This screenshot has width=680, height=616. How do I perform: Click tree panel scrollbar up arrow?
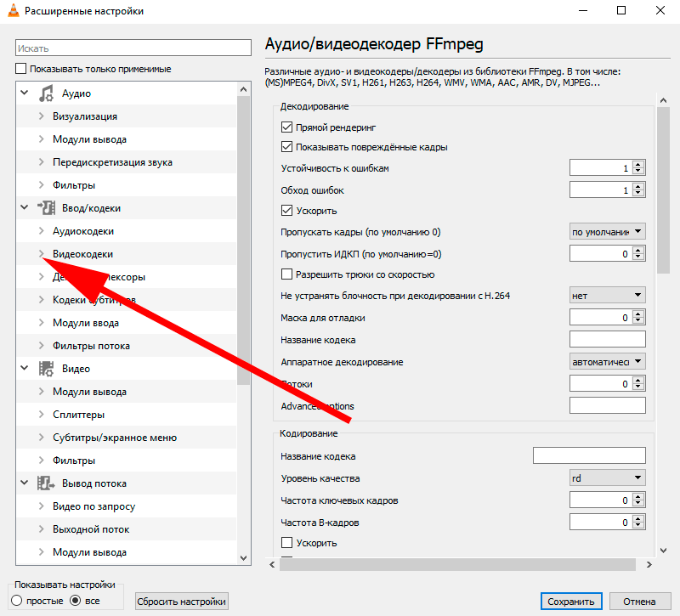(x=243, y=89)
